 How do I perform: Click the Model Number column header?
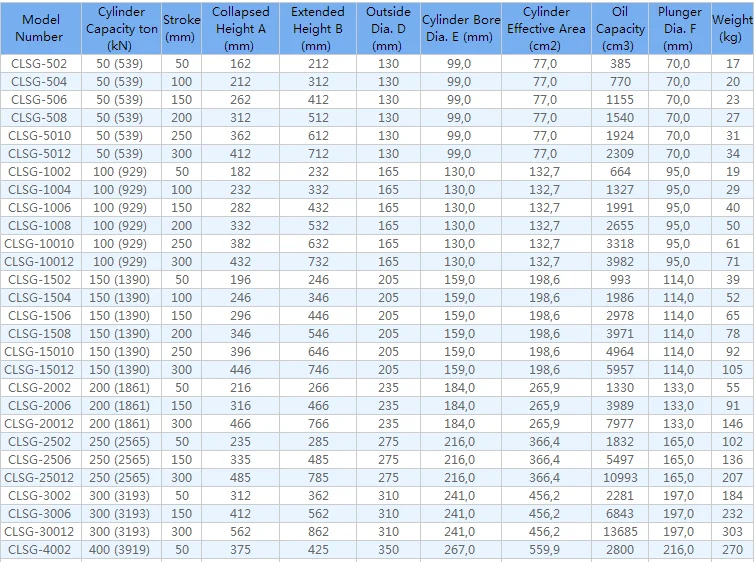click(41, 28)
